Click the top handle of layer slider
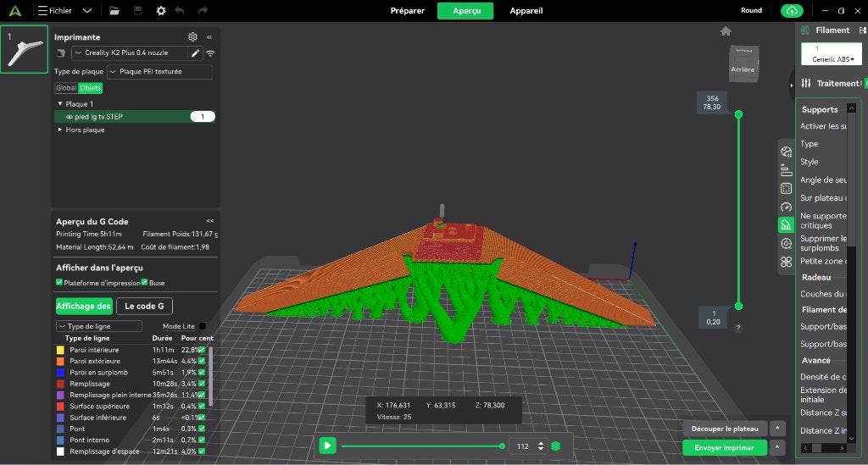Viewport: 868px width, 465px height. [738, 114]
